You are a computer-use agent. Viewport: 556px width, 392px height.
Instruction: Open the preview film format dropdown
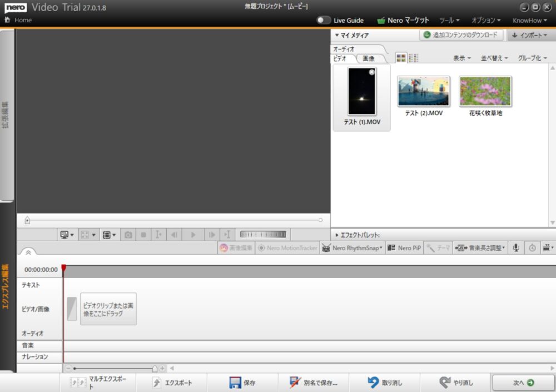[x=109, y=235]
